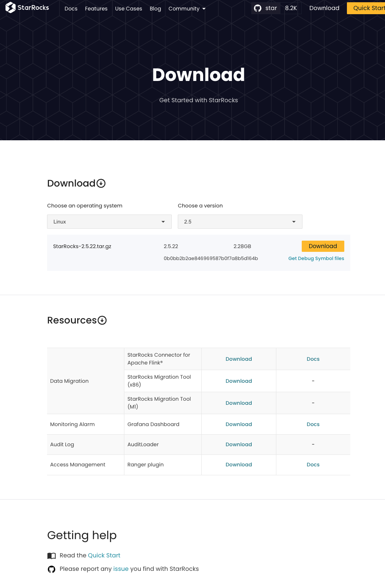Viewport: 385px width, 588px height.
Task: Click the Get Started with StarRocks subtitle
Action: (199, 100)
